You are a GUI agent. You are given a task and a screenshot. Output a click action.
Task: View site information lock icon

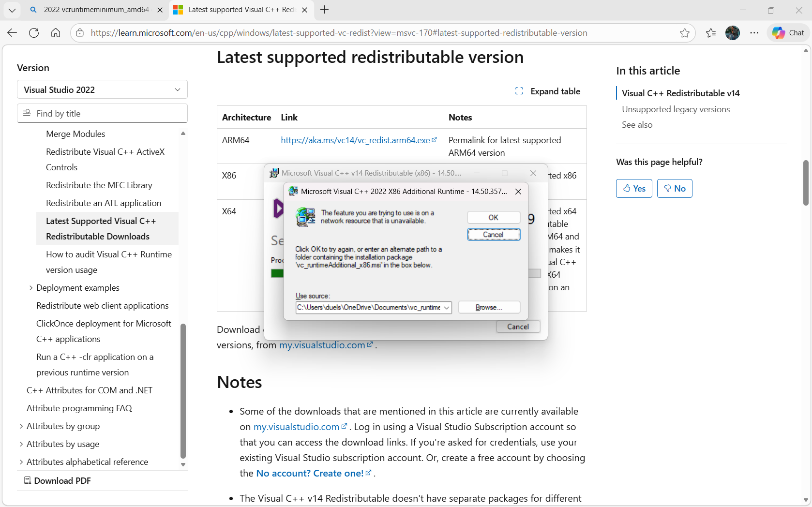click(x=80, y=33)
